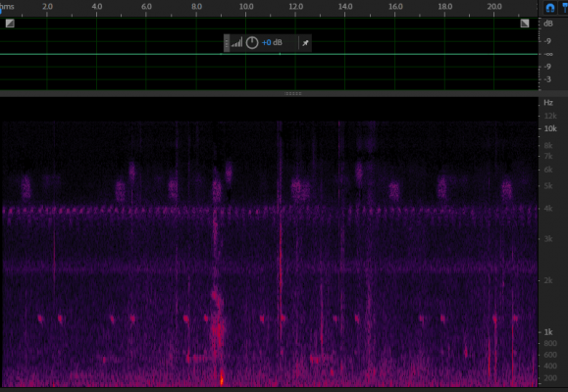Click the 2.0 mark on time ruler
The image size is (568, 392).
pyautogui.click(x=47, y=7)
